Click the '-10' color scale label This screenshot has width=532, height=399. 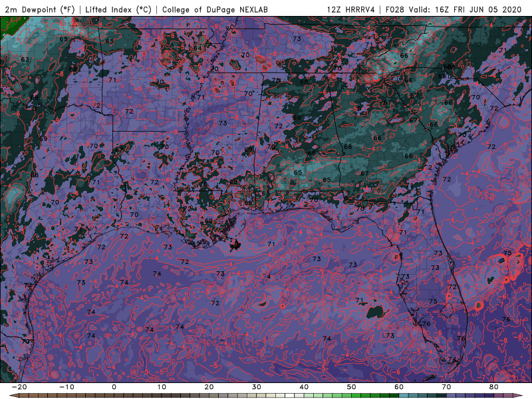pos(66,387)
